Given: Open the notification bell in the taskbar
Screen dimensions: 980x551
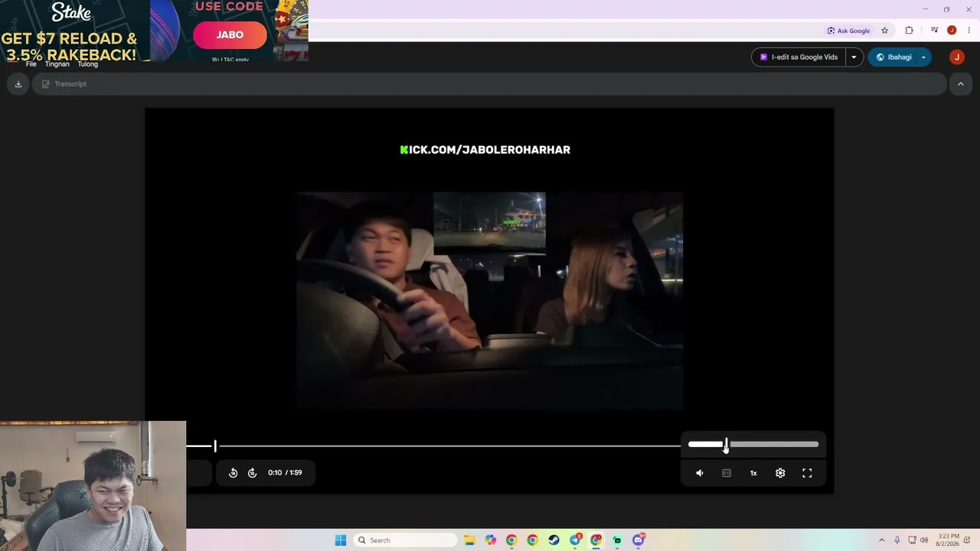Looking at the screenshot, I should [x=968, y=540].
